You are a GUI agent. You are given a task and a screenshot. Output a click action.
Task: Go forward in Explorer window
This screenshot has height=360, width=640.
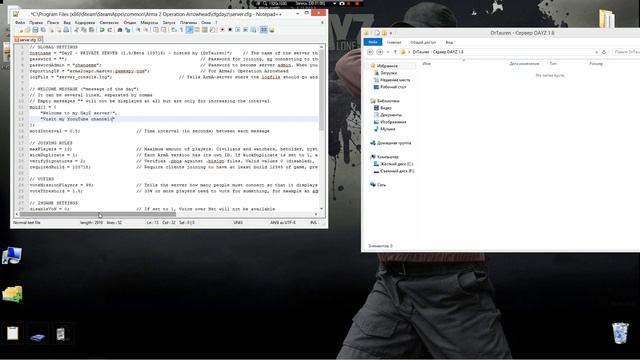(380, 52)
